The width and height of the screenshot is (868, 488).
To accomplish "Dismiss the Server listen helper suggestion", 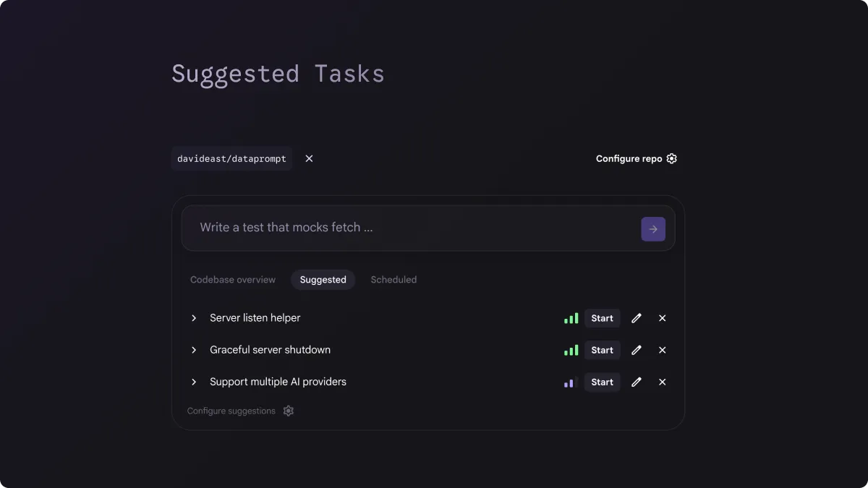I will (x=662, y=318).
